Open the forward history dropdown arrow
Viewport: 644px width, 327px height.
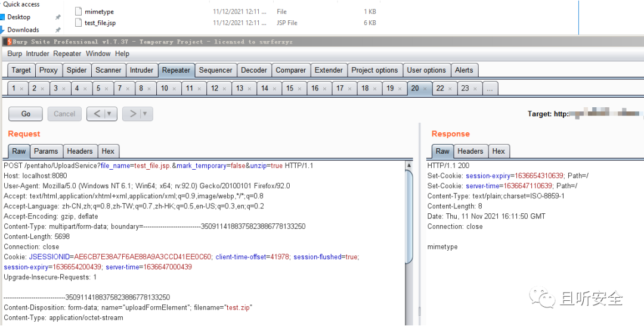pos(145,114)
